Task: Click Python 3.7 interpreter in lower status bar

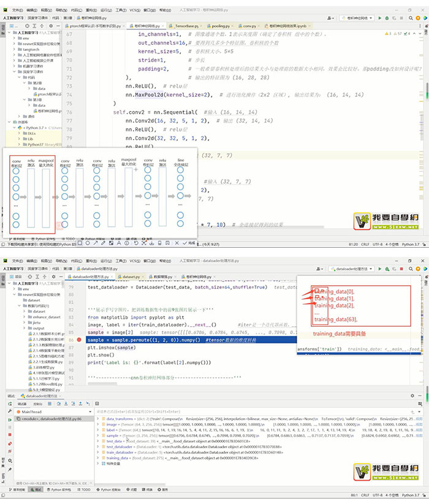Action: (411, 495)
